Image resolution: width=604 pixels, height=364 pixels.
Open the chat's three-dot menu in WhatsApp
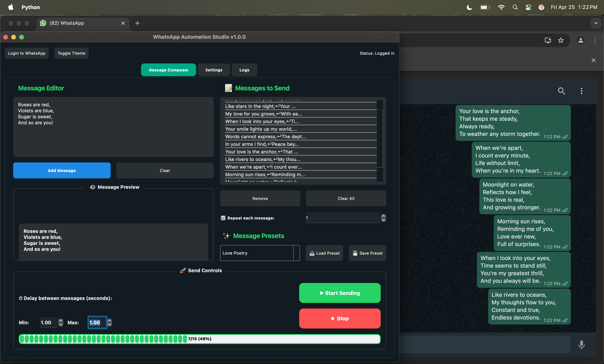point(582,91)
